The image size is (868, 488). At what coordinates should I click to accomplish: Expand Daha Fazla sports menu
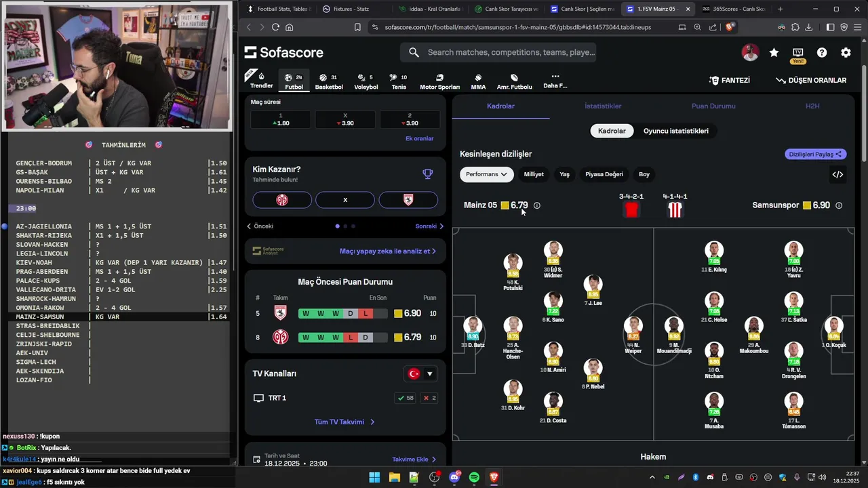point(555,81)
